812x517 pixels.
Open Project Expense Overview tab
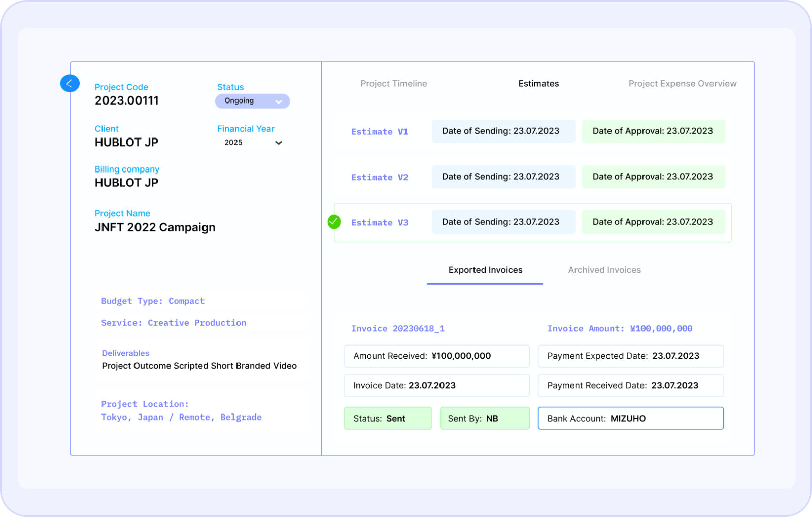click(683, 84)
